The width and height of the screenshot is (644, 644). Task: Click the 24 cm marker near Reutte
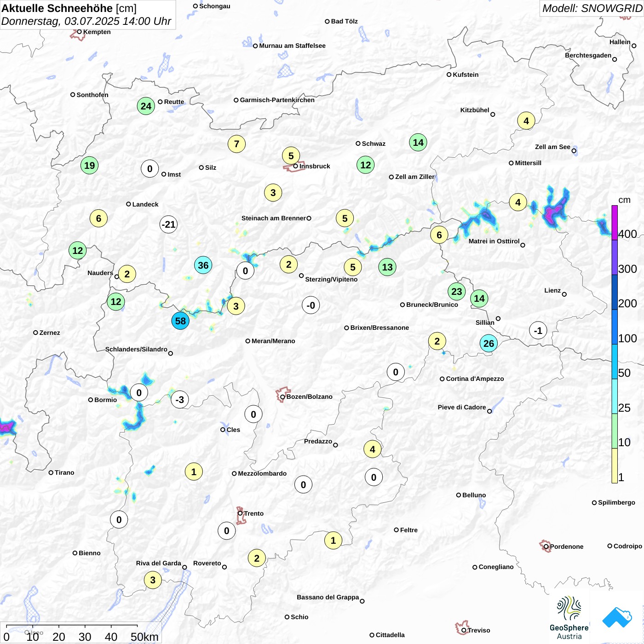(146, 106)
